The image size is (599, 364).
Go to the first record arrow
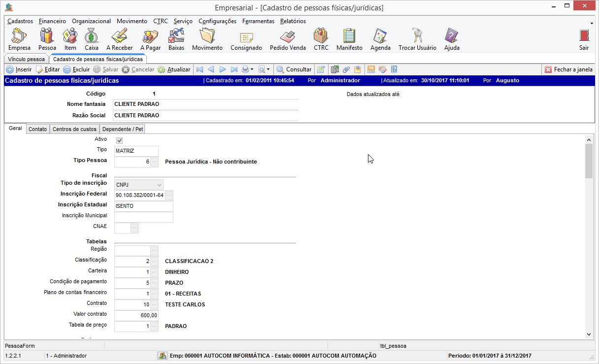200,69
